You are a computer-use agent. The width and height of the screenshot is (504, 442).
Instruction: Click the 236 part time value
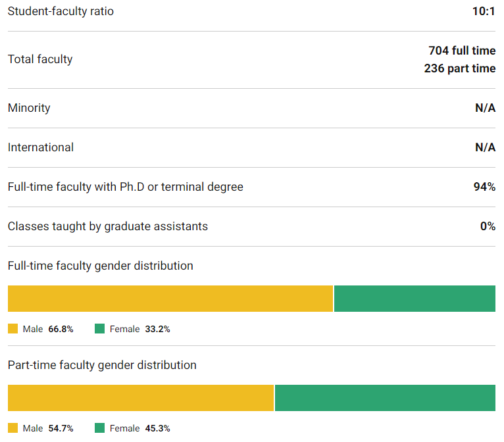click(460, 68)
